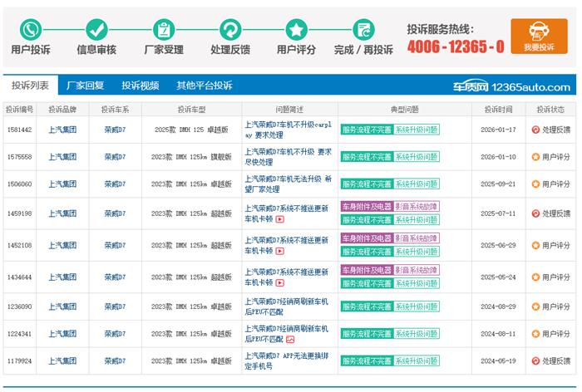Image resolution: width=582 pixels, height=392 pixels.
Task: Switch to the 厂家回复 tab
Action: 85,86
